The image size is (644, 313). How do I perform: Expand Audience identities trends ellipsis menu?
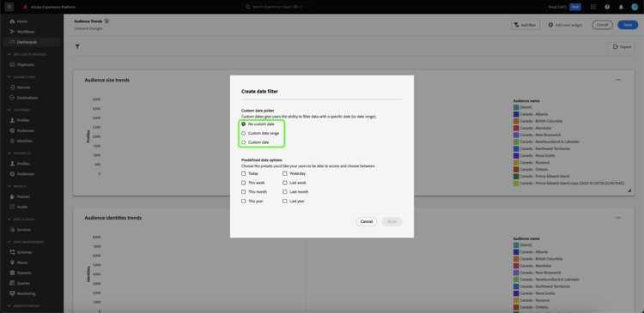(x=618, y=218)
